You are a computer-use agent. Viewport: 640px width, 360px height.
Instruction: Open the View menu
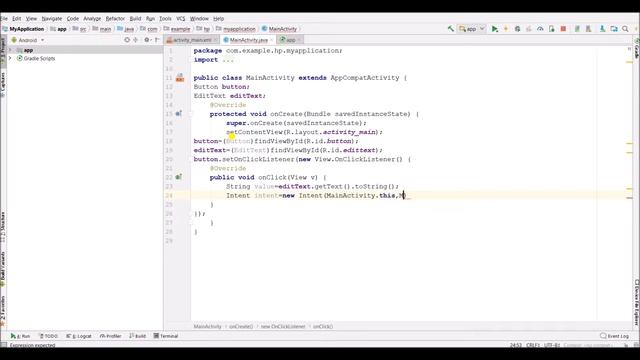[31, 18]
